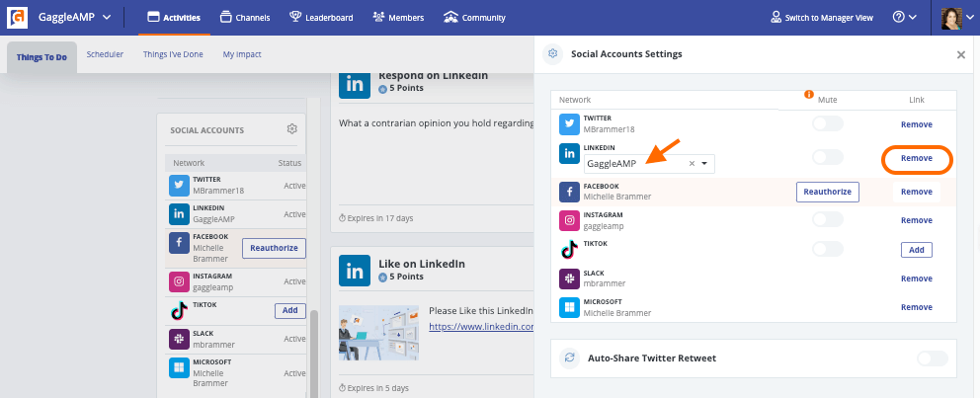This screenshot has height=398, width=980.
Task: Toggle mute for the Instagram account
Action: click(x=828, y=220)
